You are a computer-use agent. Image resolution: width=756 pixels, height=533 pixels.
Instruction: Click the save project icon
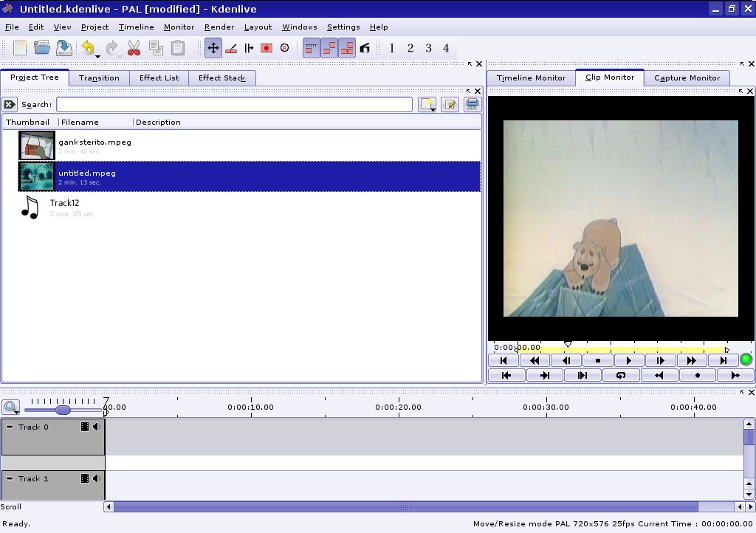point(64,48)
